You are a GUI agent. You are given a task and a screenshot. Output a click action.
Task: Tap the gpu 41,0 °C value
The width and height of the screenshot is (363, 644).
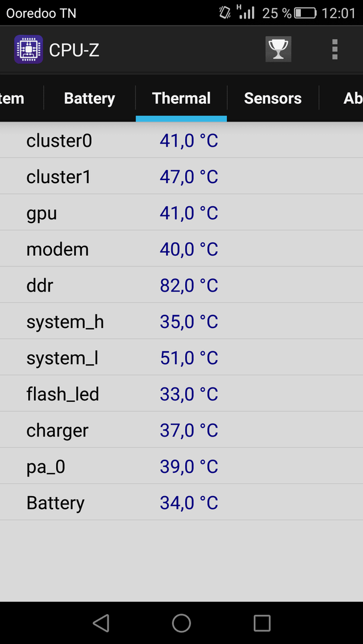tap(189, 213)
